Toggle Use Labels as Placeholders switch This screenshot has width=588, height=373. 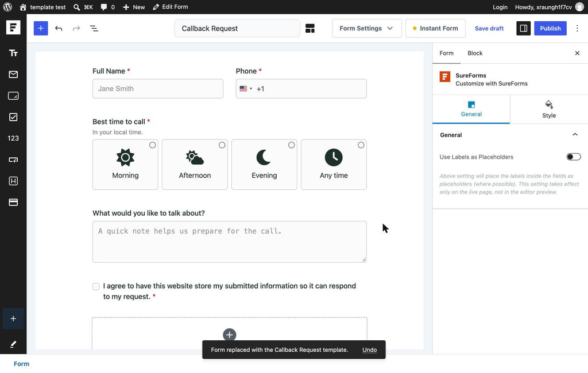[x=574, y=157]
